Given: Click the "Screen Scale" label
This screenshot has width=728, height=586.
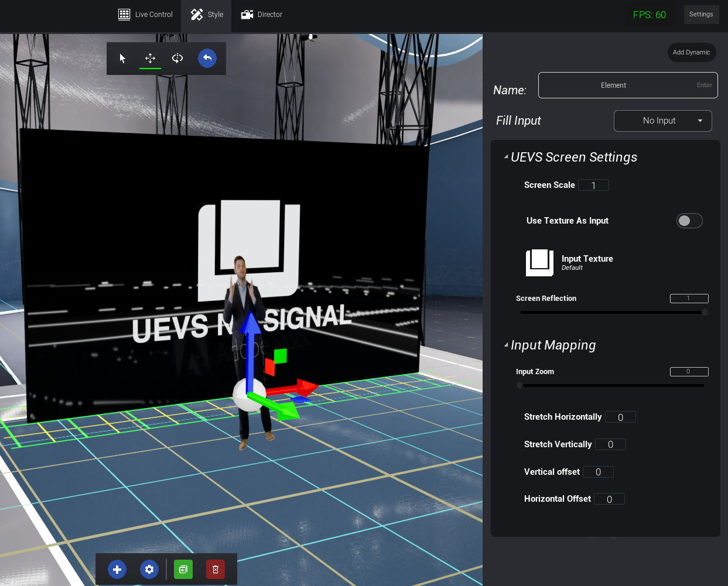Looking at the screenshot, I should pyautogui.click(x=549, y=185).
